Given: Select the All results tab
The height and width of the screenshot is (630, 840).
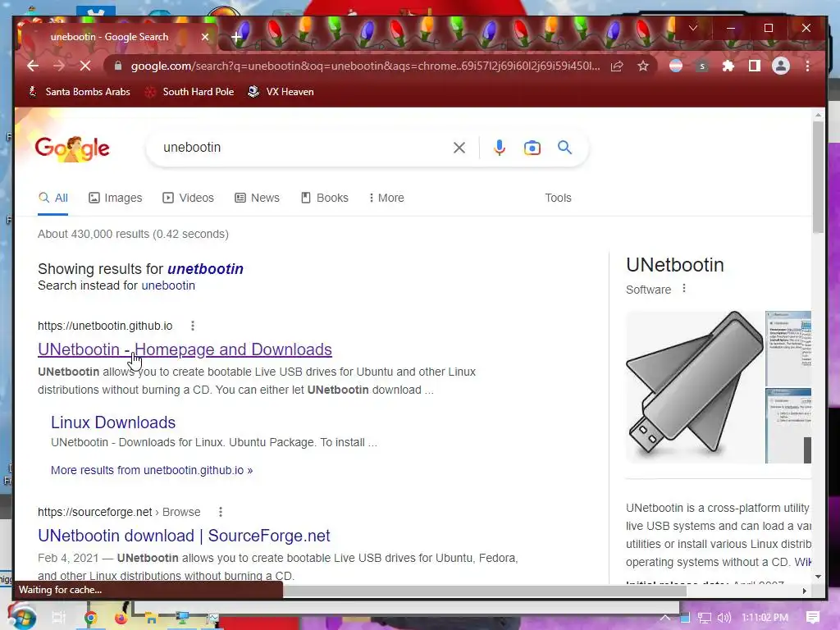Looking at the screenshot, I should click(x=53, y=198).
